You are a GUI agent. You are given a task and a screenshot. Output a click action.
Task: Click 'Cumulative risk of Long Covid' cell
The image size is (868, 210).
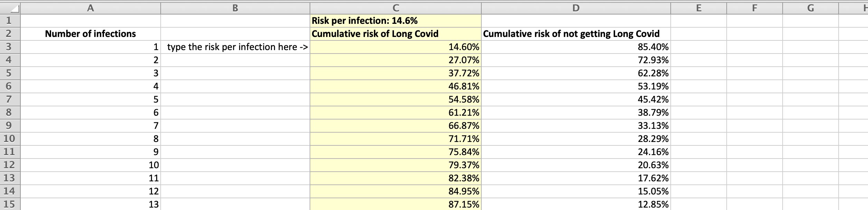tap(395, 34)
